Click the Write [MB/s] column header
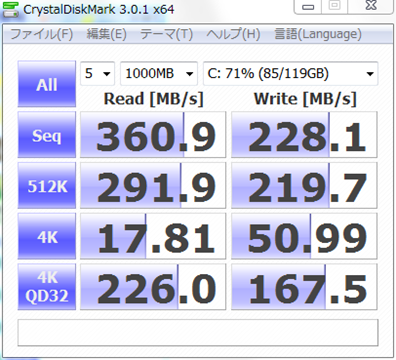 [x=305, y=99]
